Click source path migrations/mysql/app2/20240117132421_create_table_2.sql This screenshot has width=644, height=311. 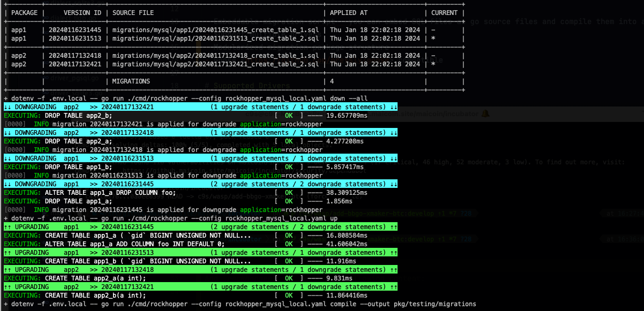216,64
